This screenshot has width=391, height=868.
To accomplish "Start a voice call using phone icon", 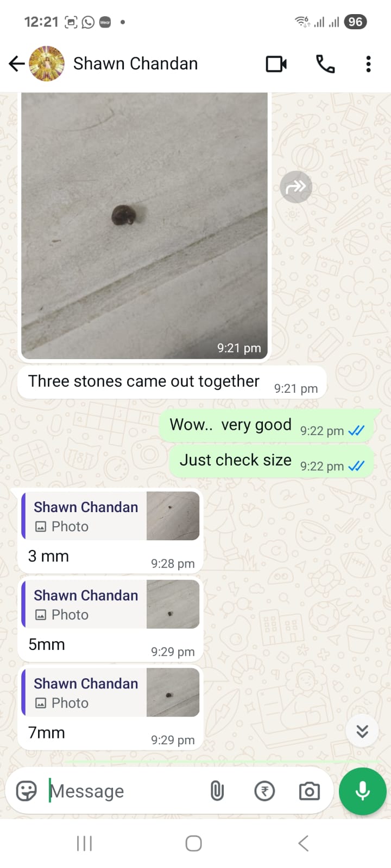I will [325, 64].
